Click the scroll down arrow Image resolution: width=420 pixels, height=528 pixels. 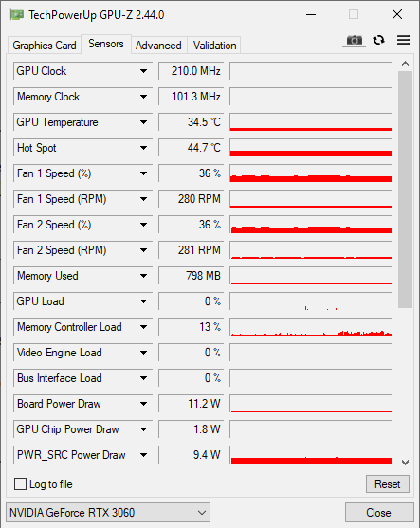[405, 463]
